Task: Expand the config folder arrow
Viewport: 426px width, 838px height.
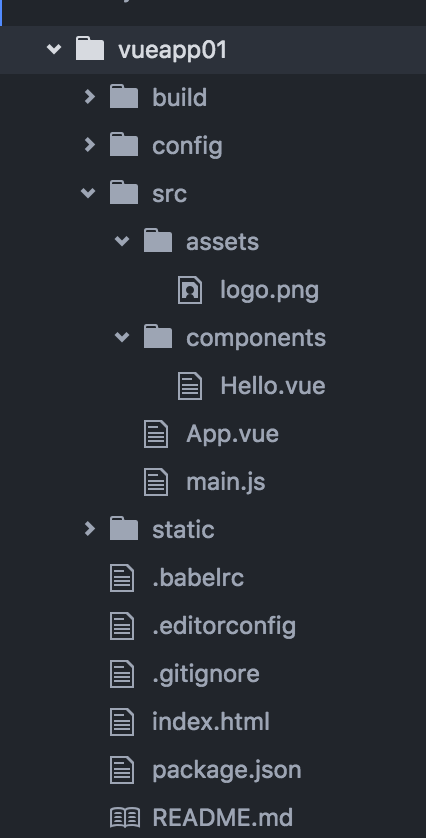Action: tap(90, 145)
